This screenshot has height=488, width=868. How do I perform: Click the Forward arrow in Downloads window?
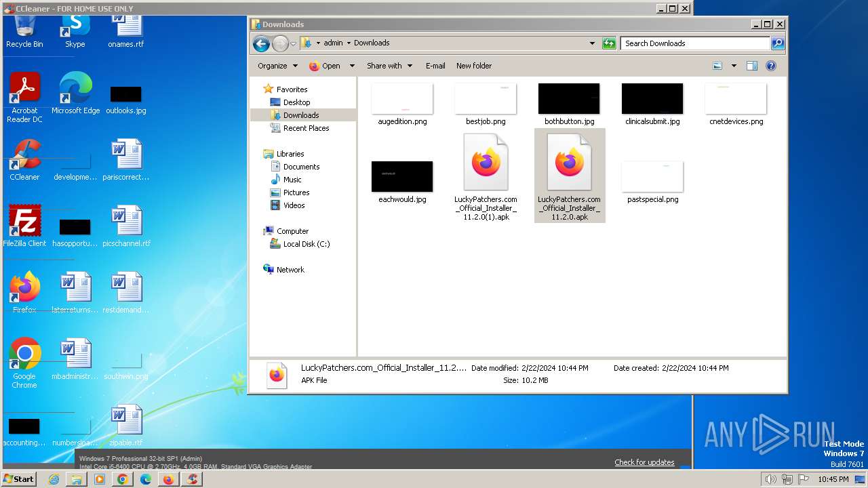click(280, 43)
